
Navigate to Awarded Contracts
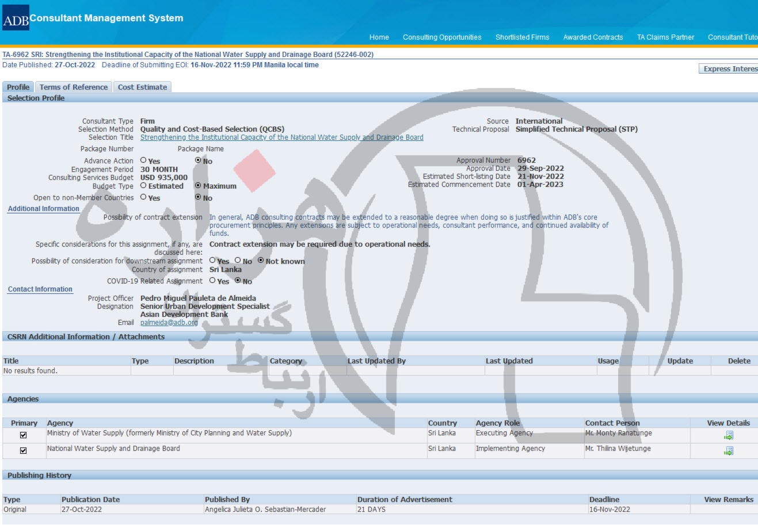pyautogui.click(x=593, y=37)
